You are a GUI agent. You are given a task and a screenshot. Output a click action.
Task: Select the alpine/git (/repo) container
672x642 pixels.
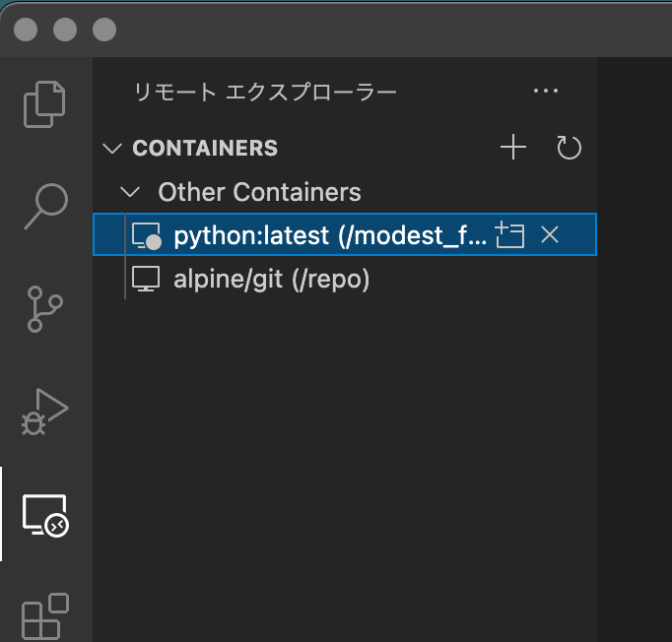point(271,280)
